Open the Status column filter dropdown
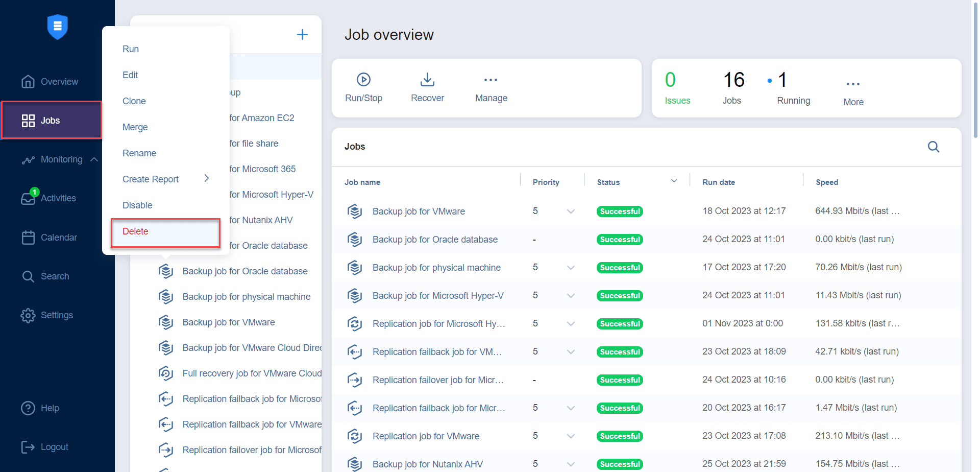The width and height of the screenshot is (980, 472). [674, 180]
